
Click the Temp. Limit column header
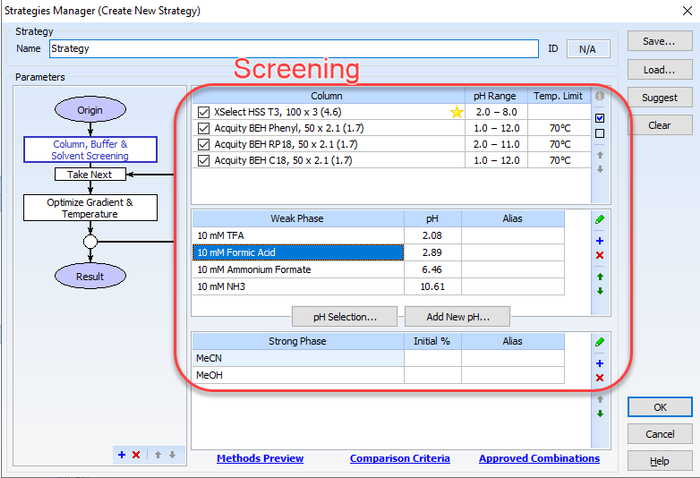pyautogui.click(x=559, y=96)
